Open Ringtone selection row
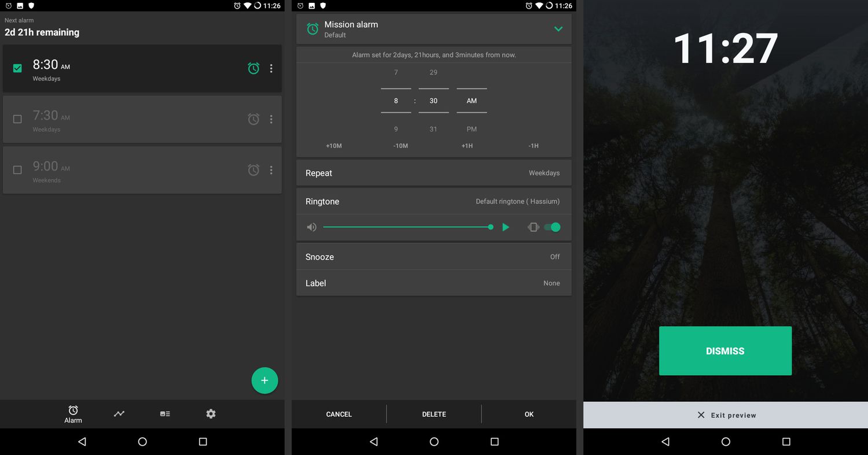The width and height of the screenshot is (868, 455). point(433,201)
